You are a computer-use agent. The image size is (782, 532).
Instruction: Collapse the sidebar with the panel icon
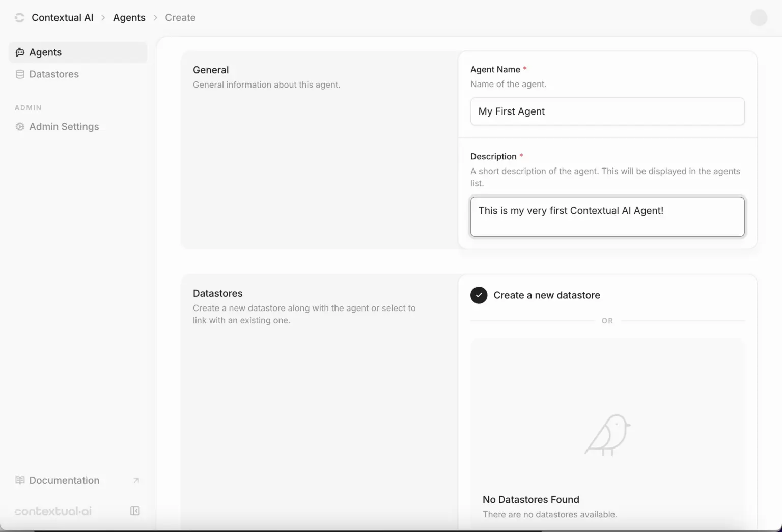[x=135, y=511]
